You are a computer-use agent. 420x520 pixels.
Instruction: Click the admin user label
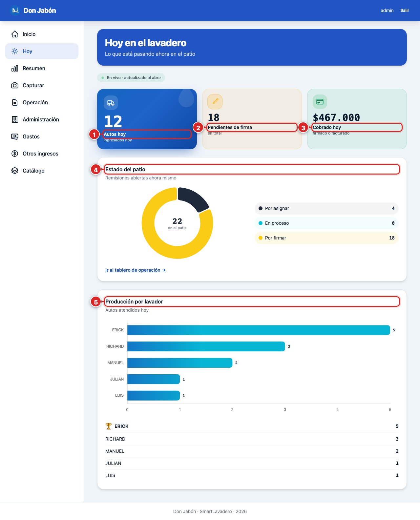tap(387, 10)
